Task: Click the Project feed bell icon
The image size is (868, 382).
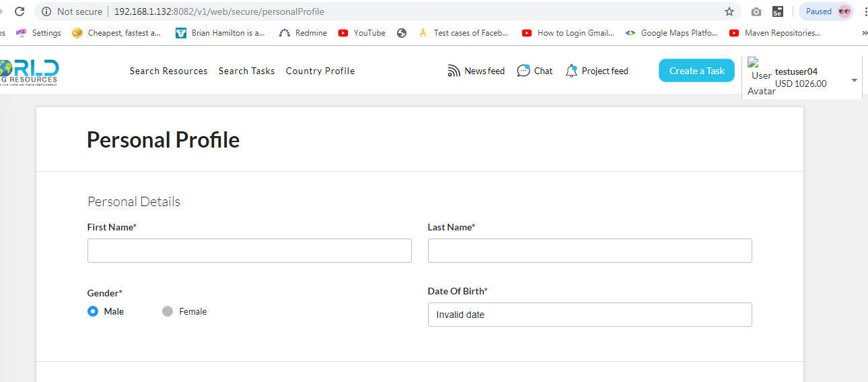Action: coord(571,71)
